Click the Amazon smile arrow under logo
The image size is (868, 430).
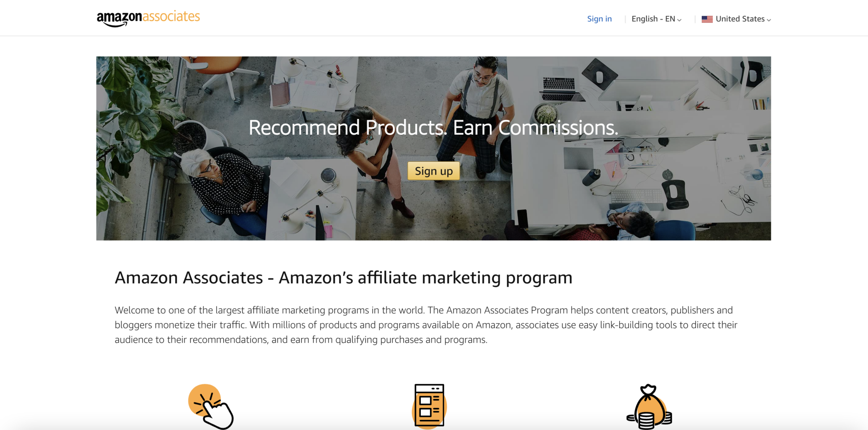pos(114,25)
